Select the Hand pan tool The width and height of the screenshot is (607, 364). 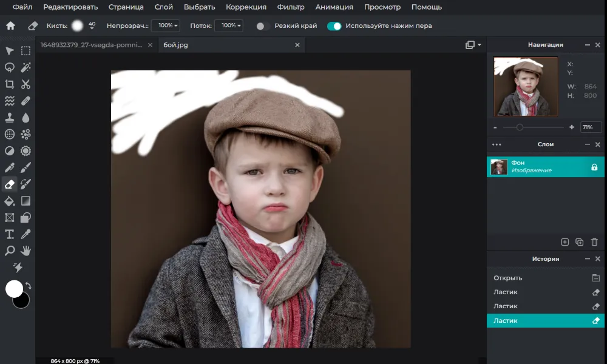tap(26, 251)
